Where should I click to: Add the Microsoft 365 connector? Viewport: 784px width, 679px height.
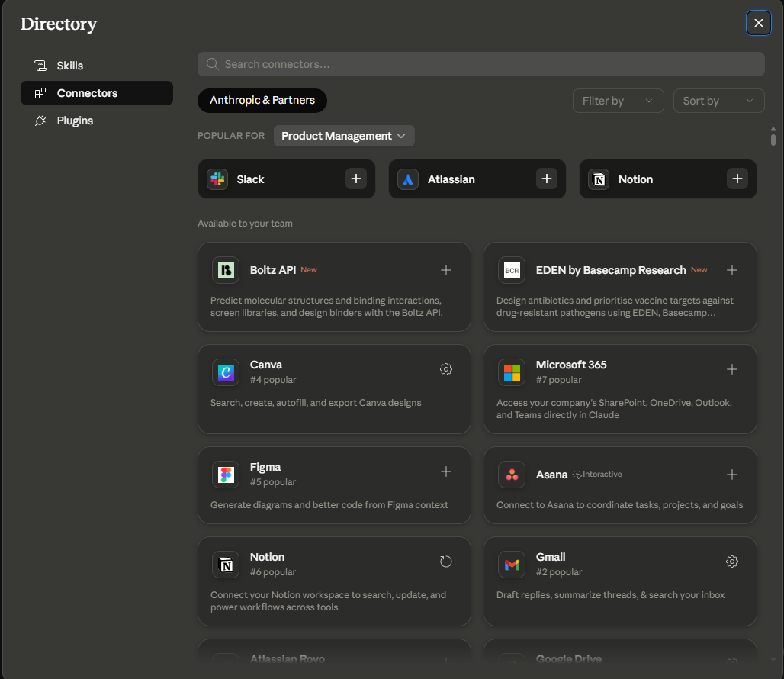pos(732,369)
